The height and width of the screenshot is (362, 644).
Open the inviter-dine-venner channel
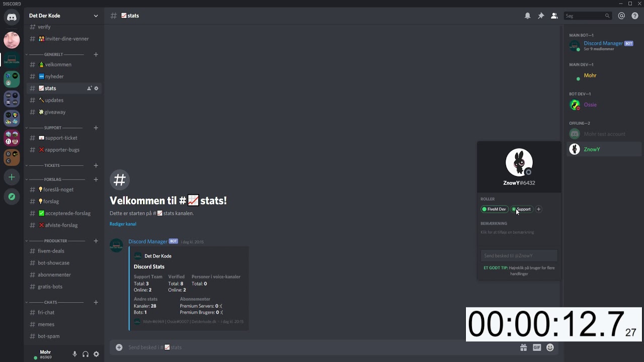(64, 39)
